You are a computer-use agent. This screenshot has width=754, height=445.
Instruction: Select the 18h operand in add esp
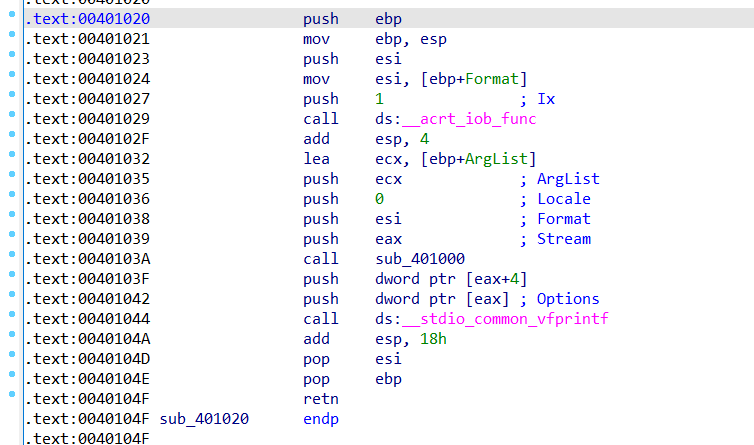click(431, 339)
